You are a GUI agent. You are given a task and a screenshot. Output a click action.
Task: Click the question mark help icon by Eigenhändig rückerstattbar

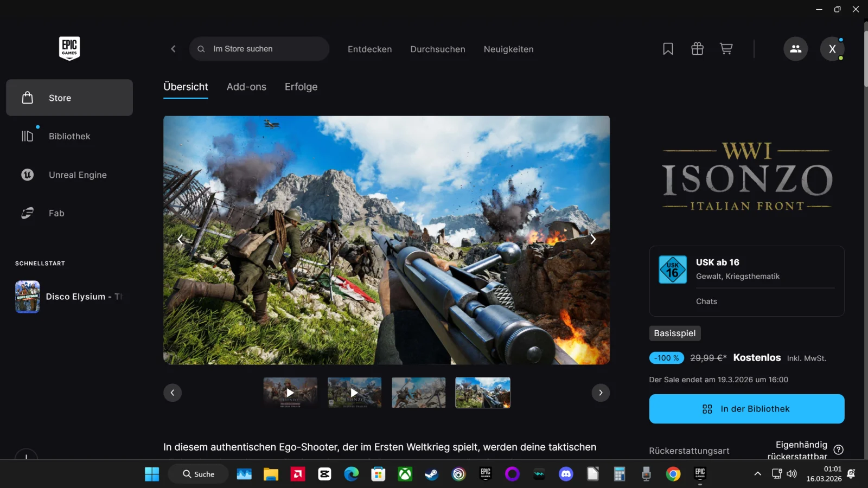[x=838, y=450]
